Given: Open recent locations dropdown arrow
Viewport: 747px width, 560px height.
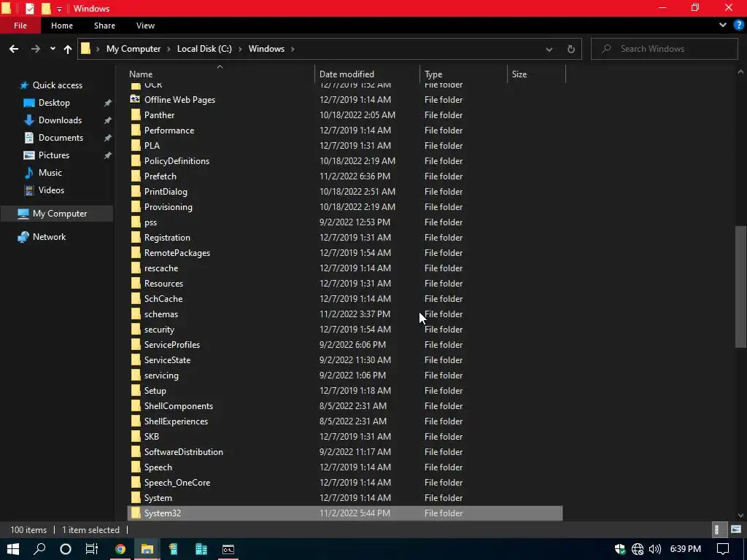Looking at the screenshot, I should pyautogui.click(x=53, y=49).
